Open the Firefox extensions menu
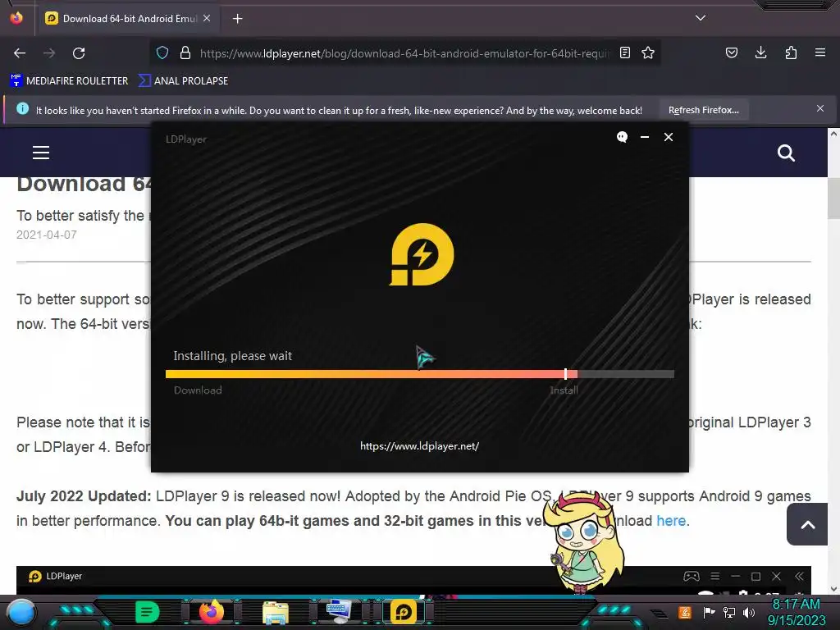Viewport: 840px width, 630px height. [791, 52]
